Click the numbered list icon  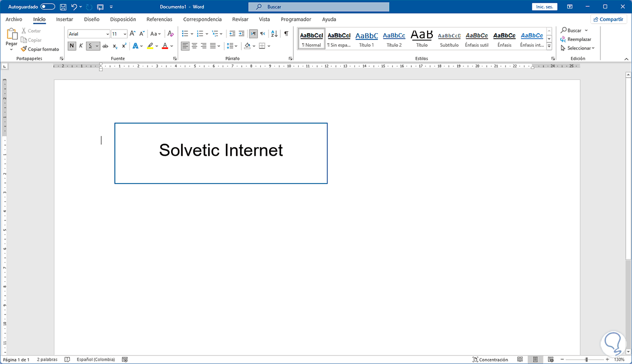pyautogui.click(x=200, y=33)
